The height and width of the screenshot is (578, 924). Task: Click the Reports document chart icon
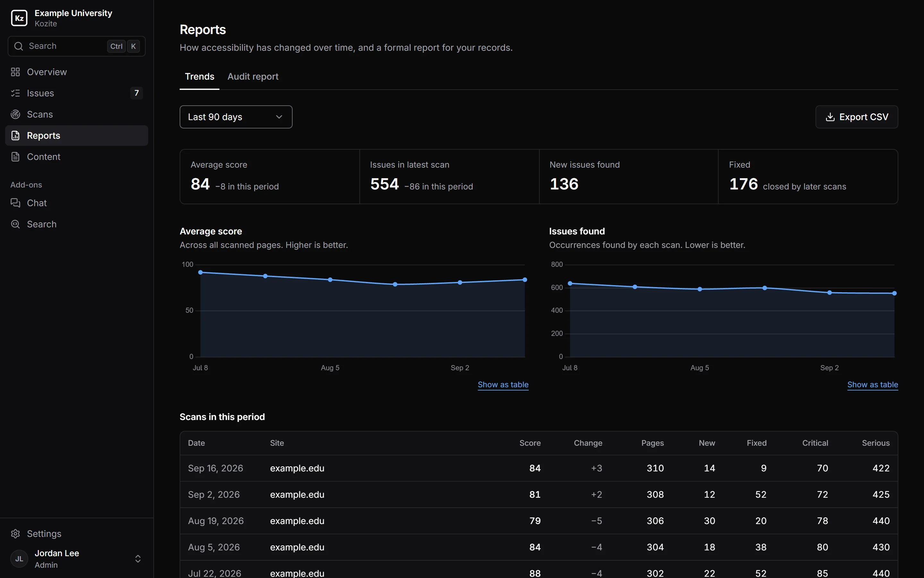(x=15, y=135)
